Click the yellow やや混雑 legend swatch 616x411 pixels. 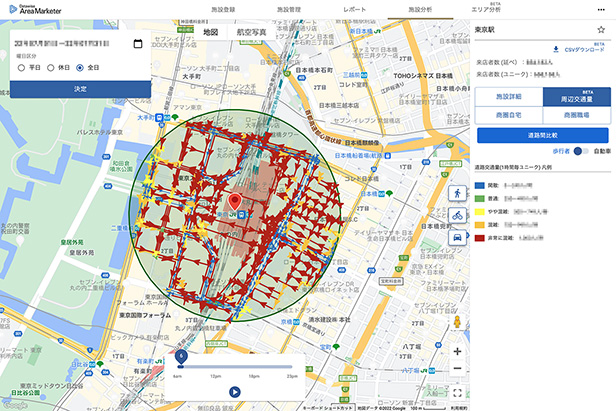480,212
